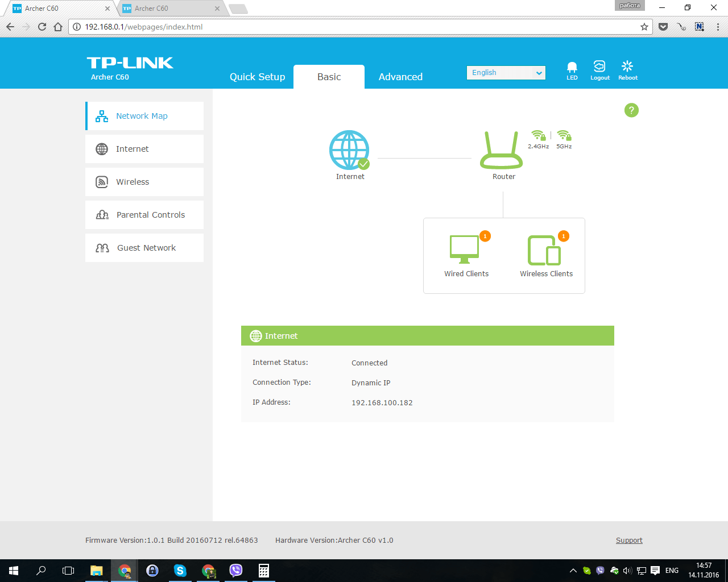The width and height of the screenshot is (728, 582).
Task: Open the green help question mark
Action: tap(631, 110)
